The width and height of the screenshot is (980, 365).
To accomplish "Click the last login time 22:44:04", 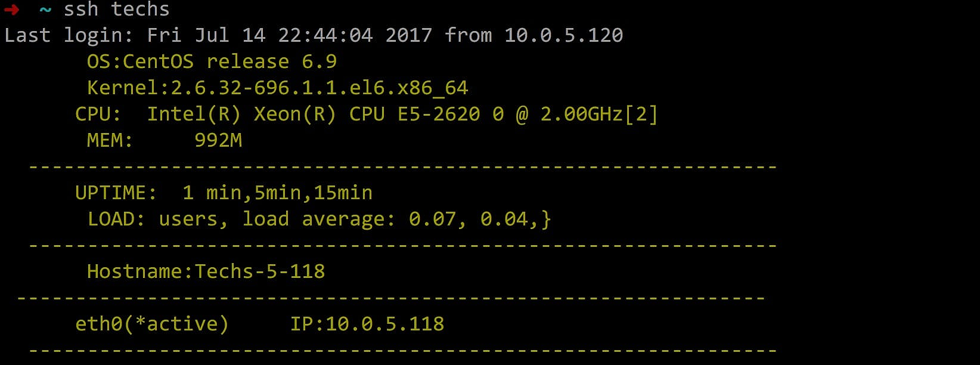I will (x=325, y=35).
